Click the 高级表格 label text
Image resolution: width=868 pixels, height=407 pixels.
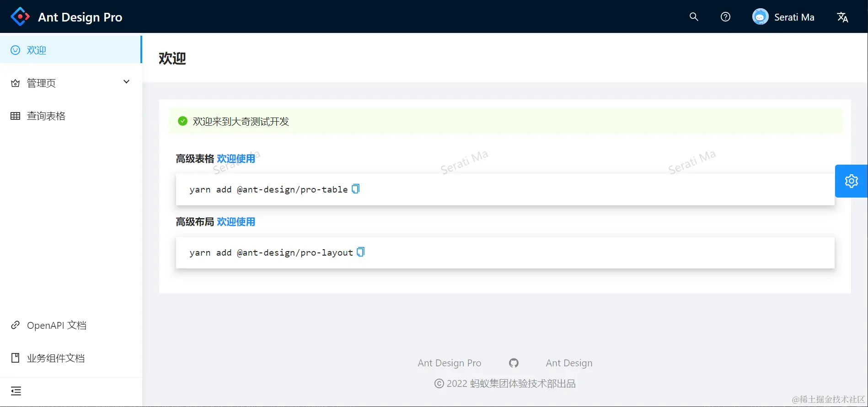tap(195, 159)
